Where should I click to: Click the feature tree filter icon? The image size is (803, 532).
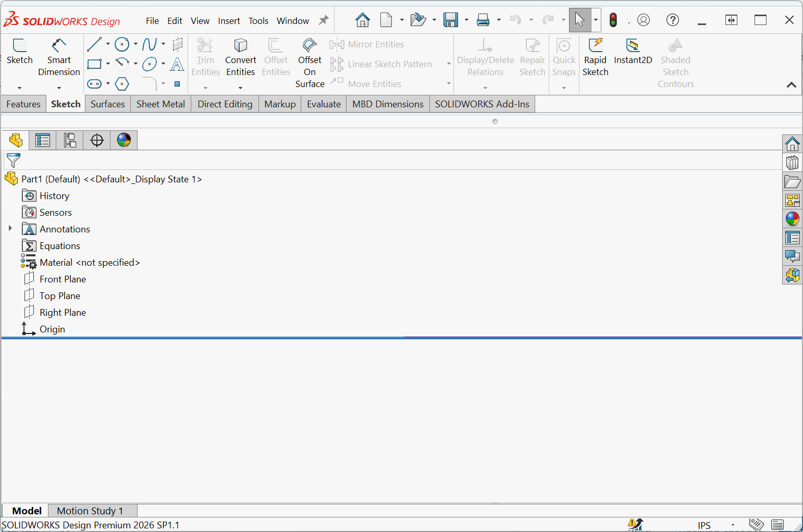[13, 160]
